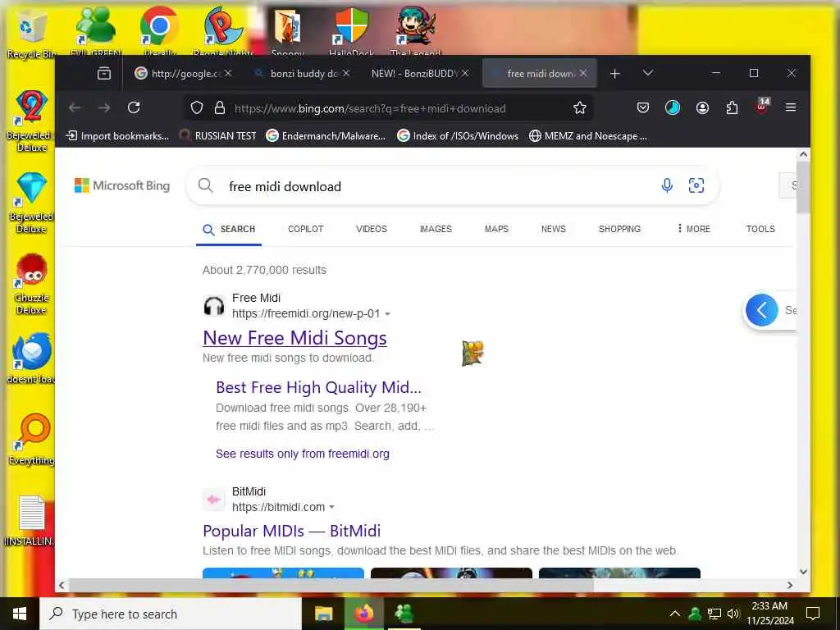This screenshot has height=630, width=840.
Task: Open the Recycle Bin desktop icon
Action: (x=31, y=32)
